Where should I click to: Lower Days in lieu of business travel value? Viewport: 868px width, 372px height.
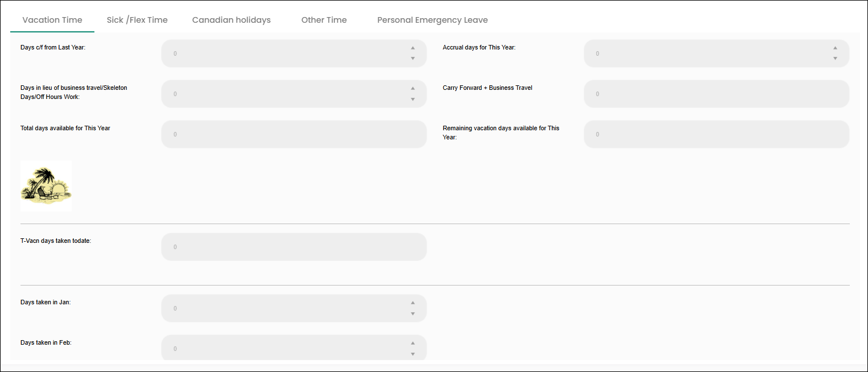pos(413,100)
